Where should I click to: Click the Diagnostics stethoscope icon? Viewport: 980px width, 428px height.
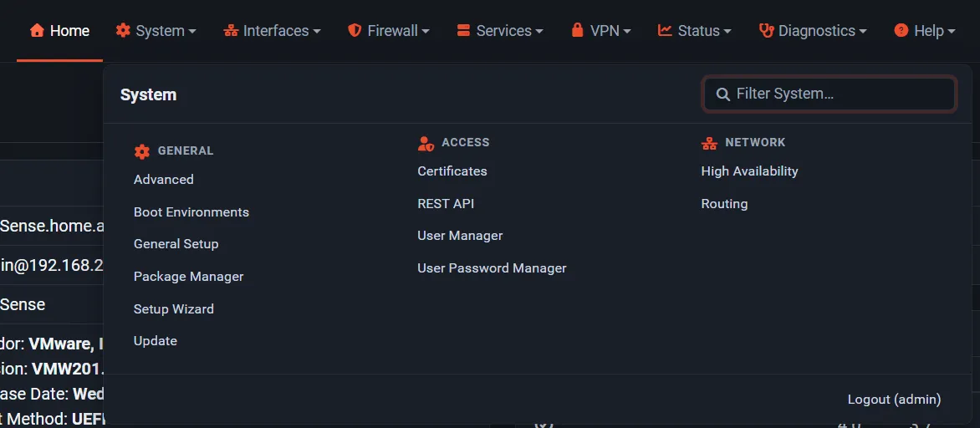766,30
